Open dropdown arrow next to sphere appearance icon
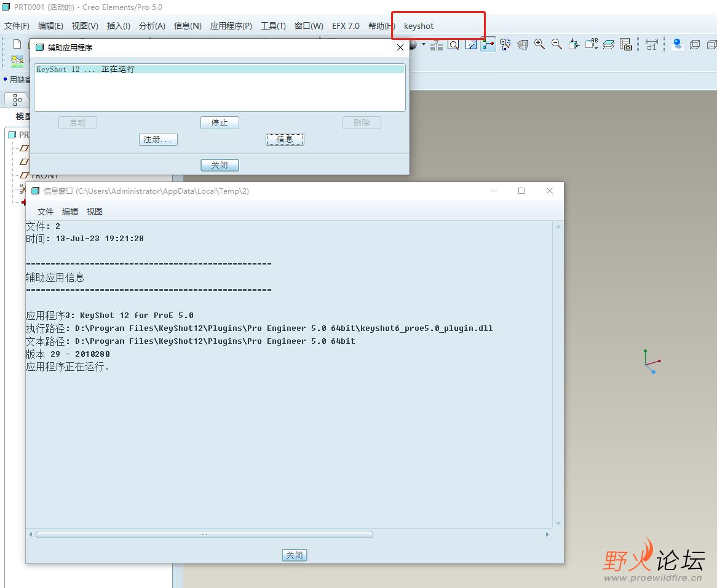The height and width of the screenshot is (588, 717). click(x=424, y=44)
